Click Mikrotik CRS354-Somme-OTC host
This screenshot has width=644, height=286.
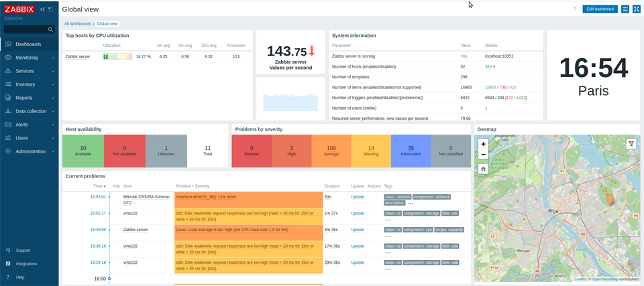click(147, 200)
